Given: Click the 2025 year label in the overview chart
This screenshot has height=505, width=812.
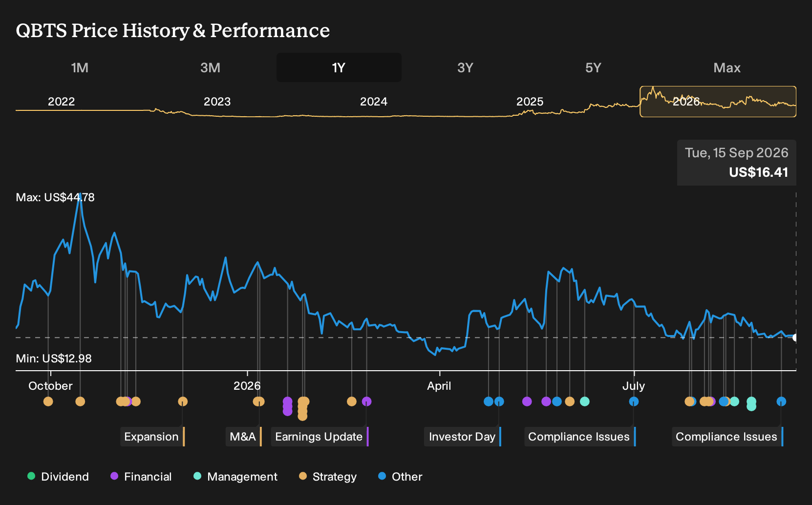Looking at the screenshot, I should pos(530,102).
